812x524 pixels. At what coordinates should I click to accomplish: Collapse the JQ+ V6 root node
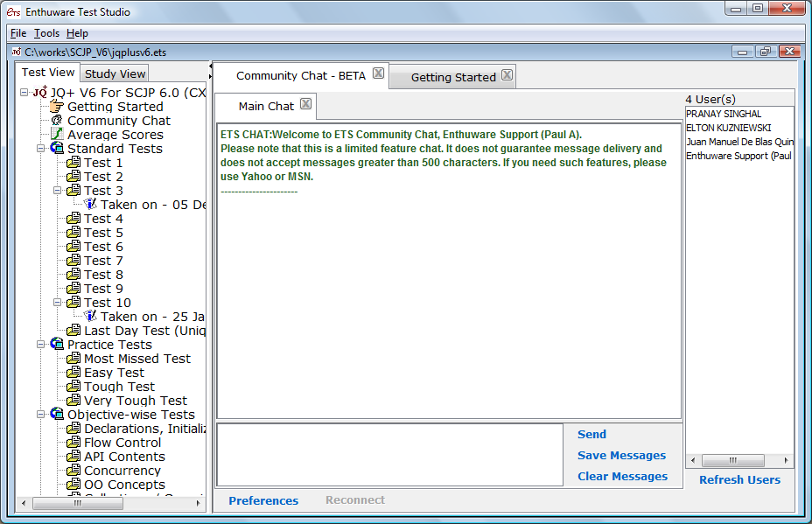click(x=24, y=93)
